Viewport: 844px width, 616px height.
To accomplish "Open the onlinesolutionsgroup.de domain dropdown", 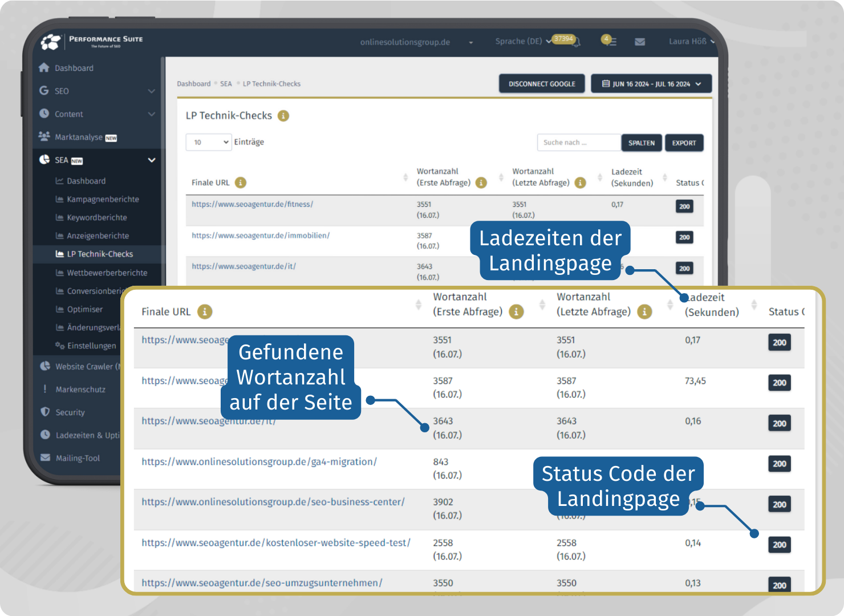I will coord(416,42).
